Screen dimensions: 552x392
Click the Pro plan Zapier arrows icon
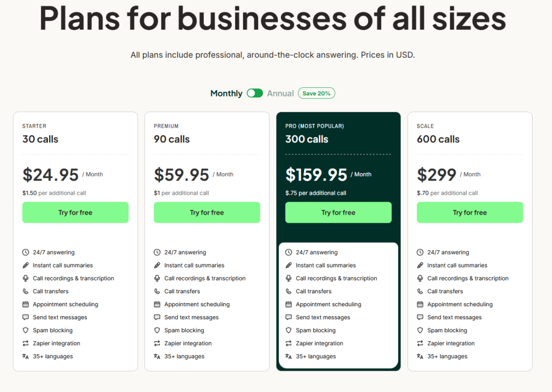tap(288, 343)
